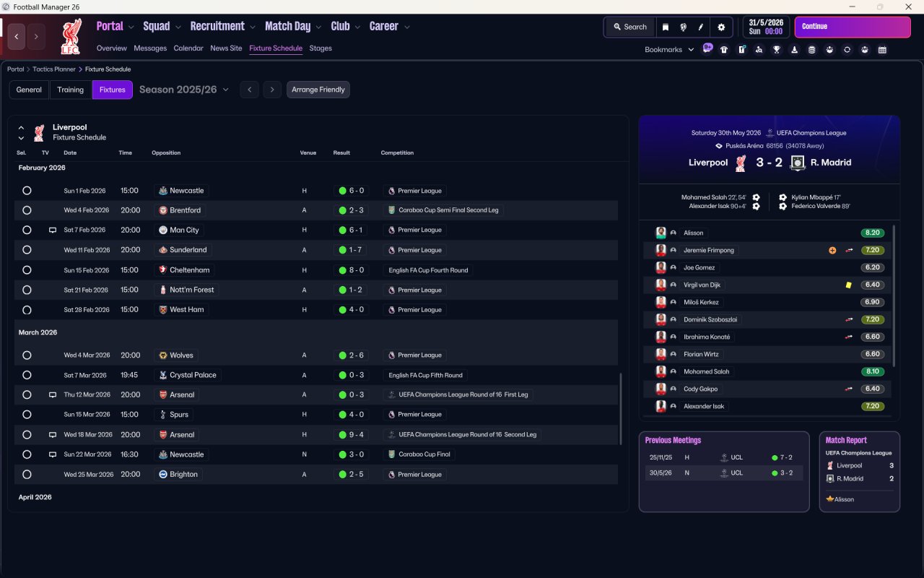Select the radio button for the Wolves fixture
The image size is (924, 578).
27,355
